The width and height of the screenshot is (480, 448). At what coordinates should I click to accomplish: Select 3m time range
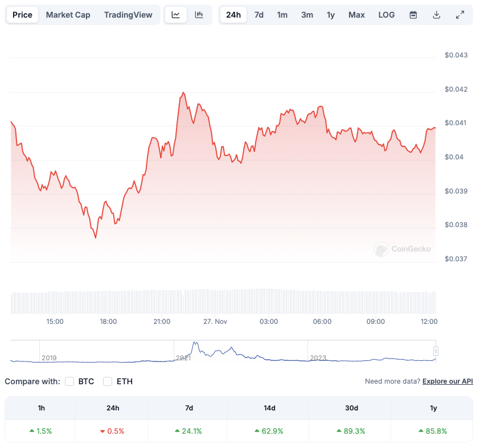307,15
